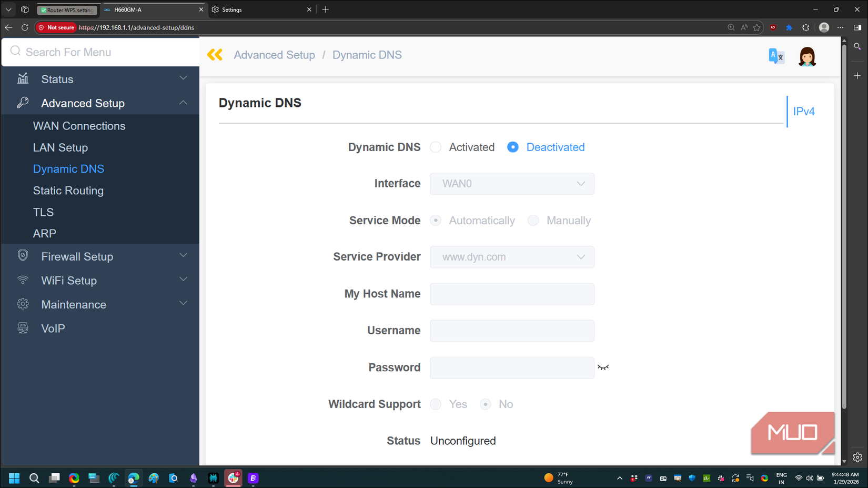Screen dimensions: 868x488
Task: Activate Dynamic DNS radio button
Action: point(436,147)
